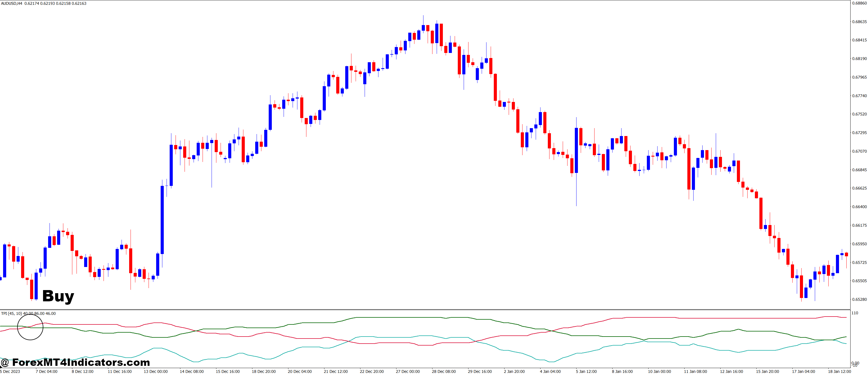Click the teal TPI line at far right

point(844,343)
